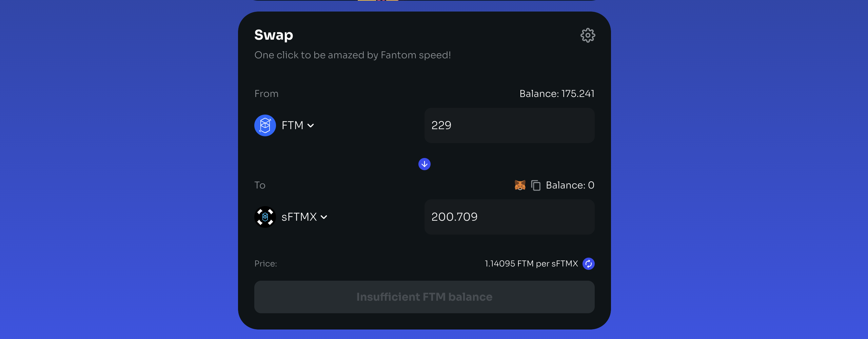Image resolution: width=868 pixels, height=339 pixels.
Task: Click the Price: label
Action: click(265, 264)
